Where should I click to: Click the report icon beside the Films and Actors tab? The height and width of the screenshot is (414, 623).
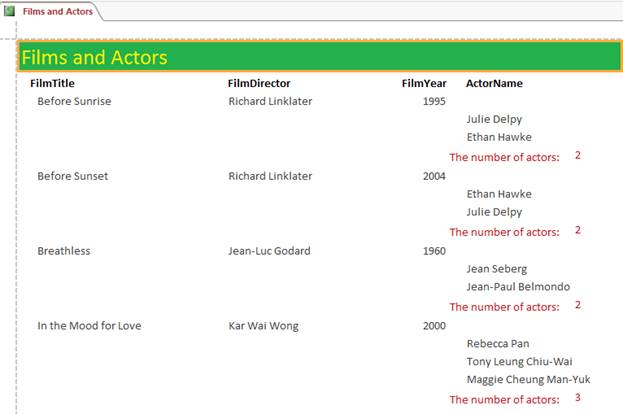(9, 11)
